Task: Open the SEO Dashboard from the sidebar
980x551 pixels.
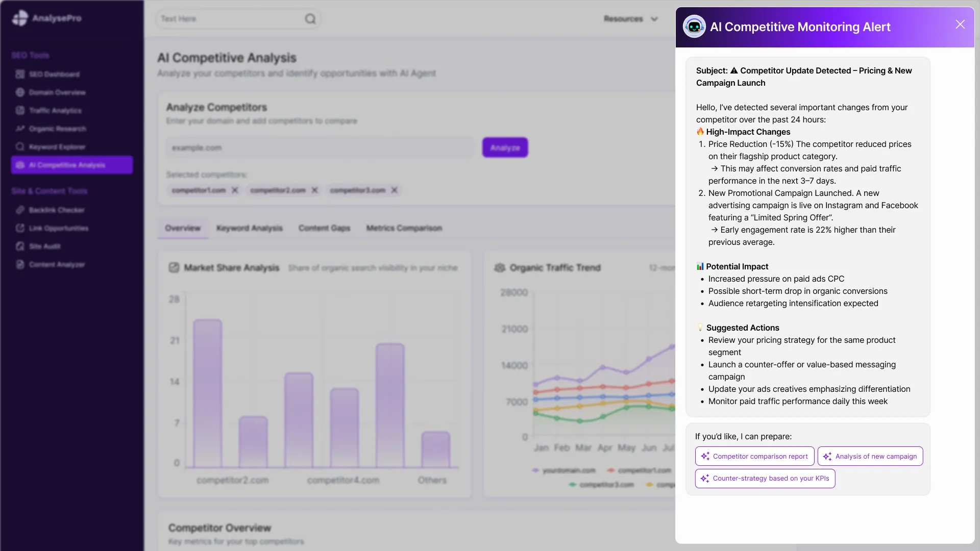Action: point(54,74)
